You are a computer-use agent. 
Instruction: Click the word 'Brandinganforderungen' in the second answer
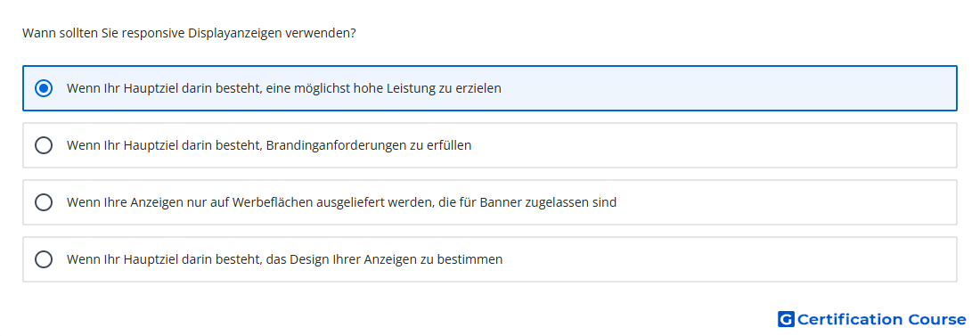pyautogui.click(x=336, y=145)
